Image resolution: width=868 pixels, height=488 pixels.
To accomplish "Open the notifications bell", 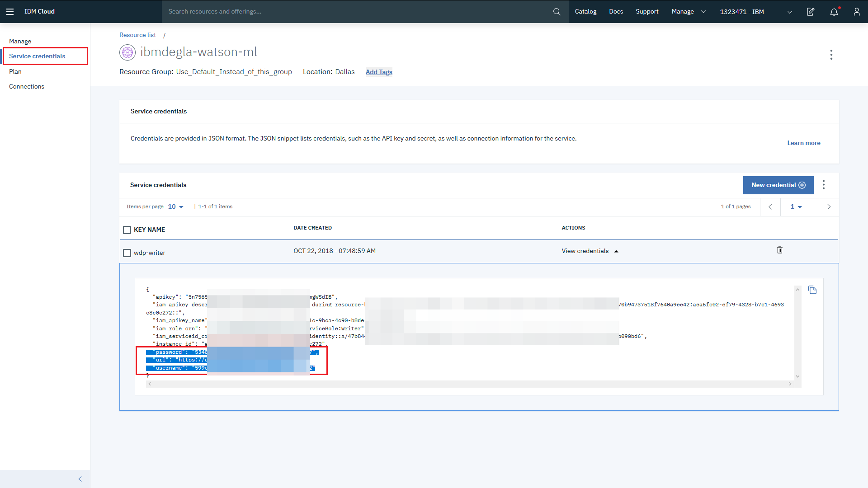I will [834, 12].
